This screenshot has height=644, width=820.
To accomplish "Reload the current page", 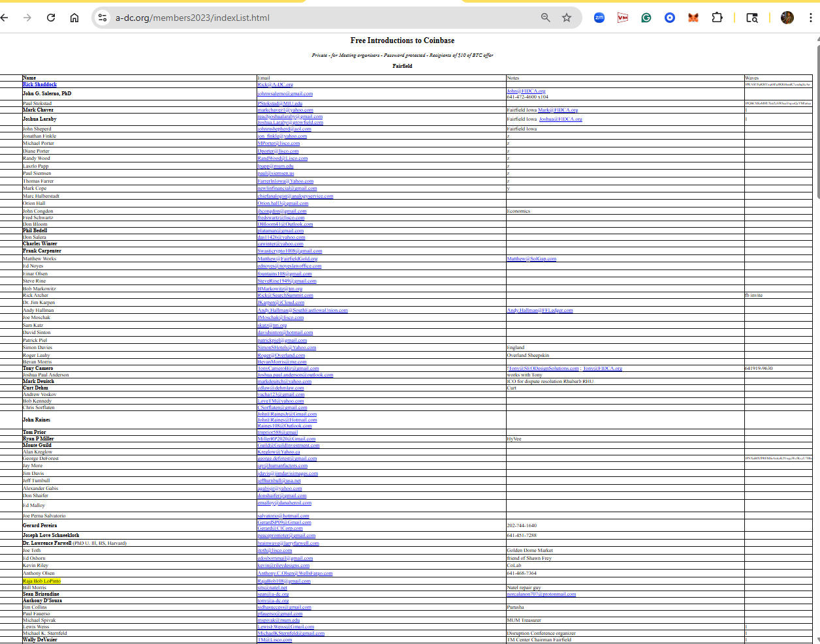I will [x=51, y=18].
